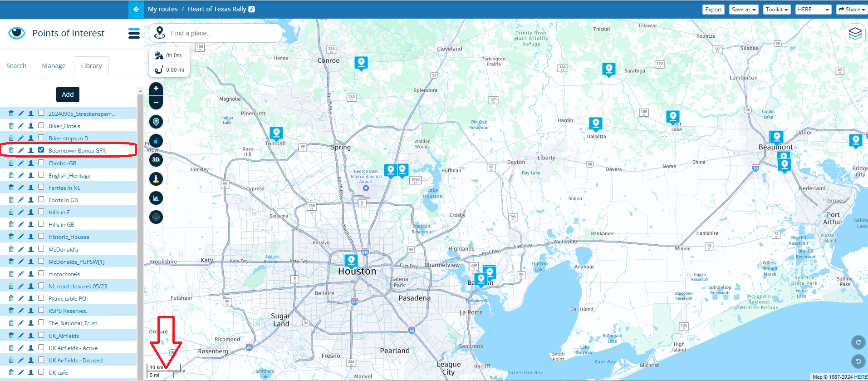Center map on my location crosshair
The image size is (868, 381).
[x=156, y=217]
